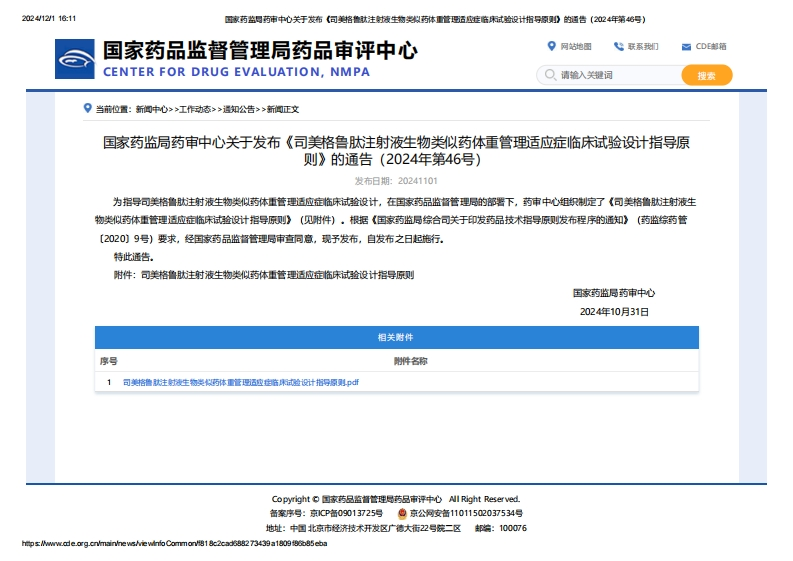The image size is (793, 561).
Task: Open the 网站地图 link
Action: pos(576,47)
